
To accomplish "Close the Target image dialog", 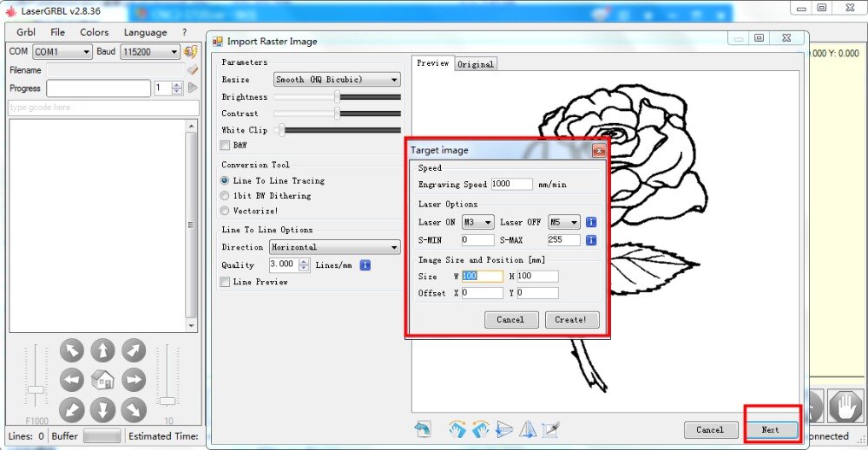I will 598,150.
